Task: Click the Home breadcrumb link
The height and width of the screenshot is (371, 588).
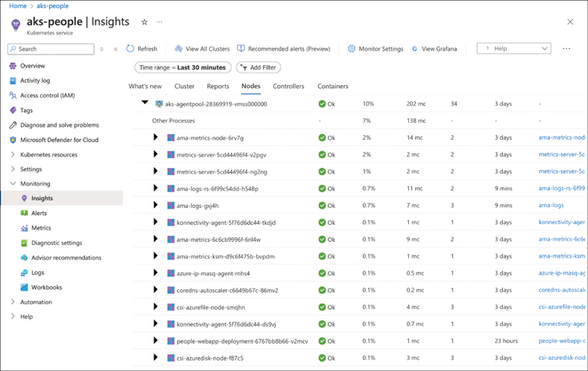Action: (18, 6)
